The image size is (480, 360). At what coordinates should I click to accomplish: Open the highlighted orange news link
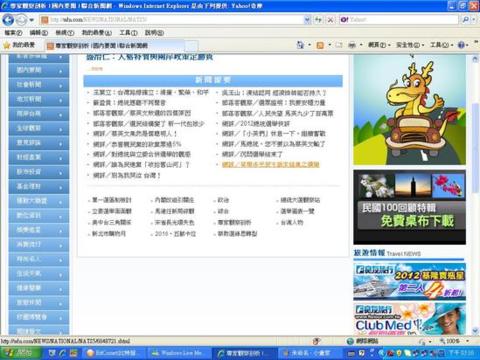[271, 165]
